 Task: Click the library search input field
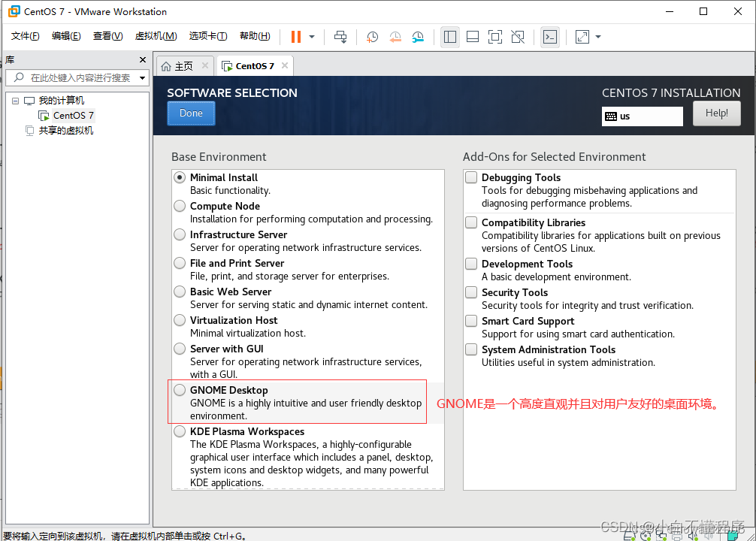(x=77, y=77)
